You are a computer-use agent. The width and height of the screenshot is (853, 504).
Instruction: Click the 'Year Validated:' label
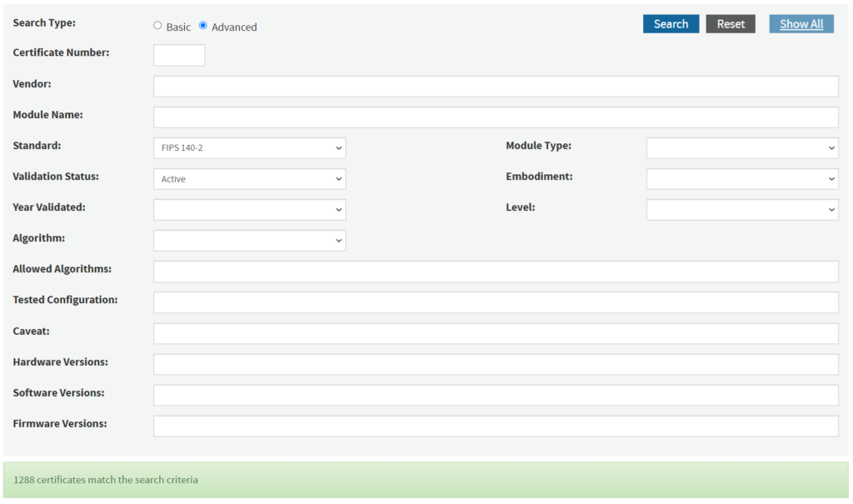(x=49, y=207)
